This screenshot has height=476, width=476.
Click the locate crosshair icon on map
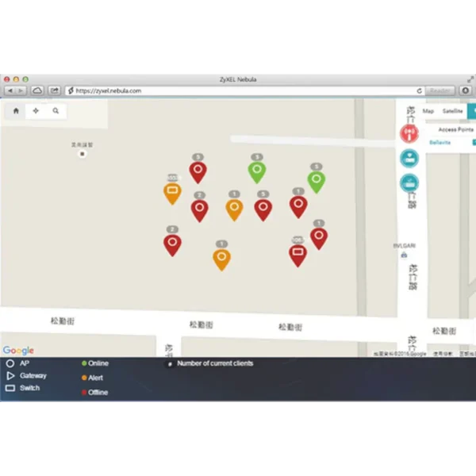point(36,111)
